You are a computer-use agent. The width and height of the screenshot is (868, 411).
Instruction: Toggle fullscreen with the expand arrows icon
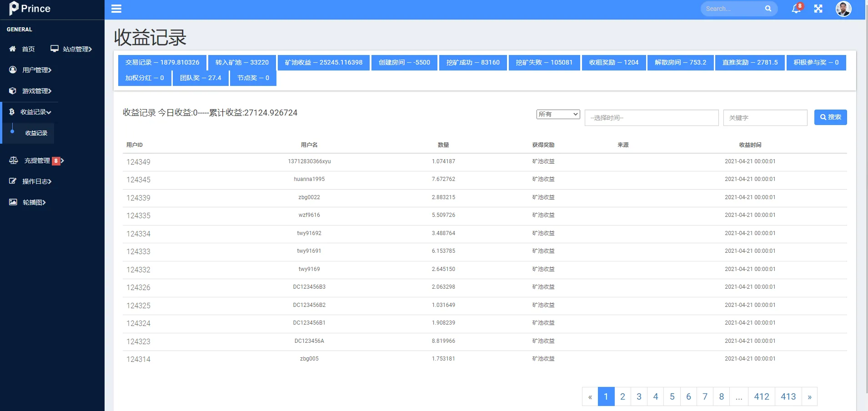click(x=818, y=9)
